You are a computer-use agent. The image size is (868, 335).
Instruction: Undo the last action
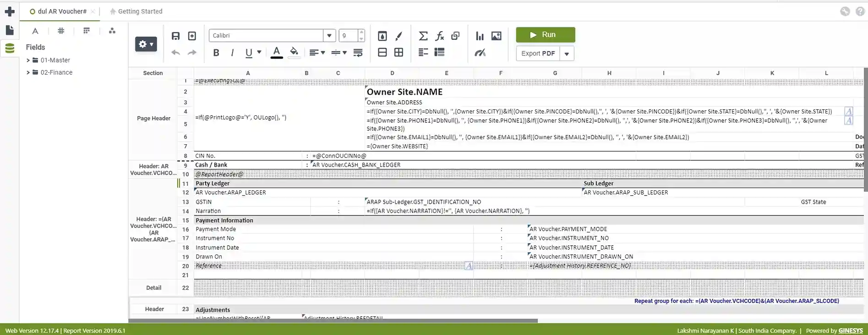coord(175,53)
